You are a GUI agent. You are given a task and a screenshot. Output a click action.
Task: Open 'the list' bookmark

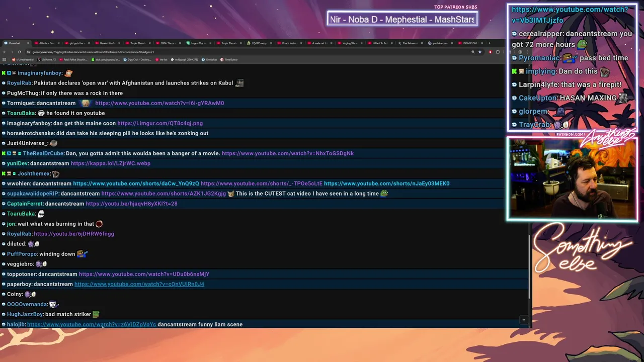coord(161,59)
